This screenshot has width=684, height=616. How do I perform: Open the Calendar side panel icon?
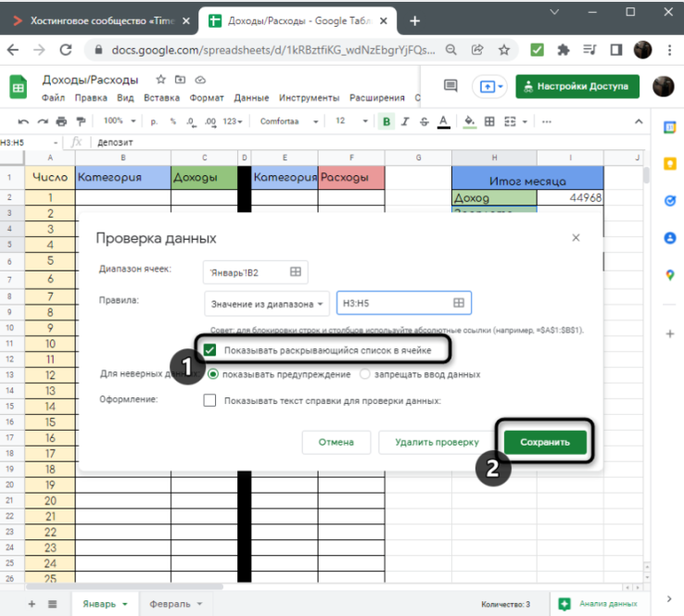(x=669, y=128)
